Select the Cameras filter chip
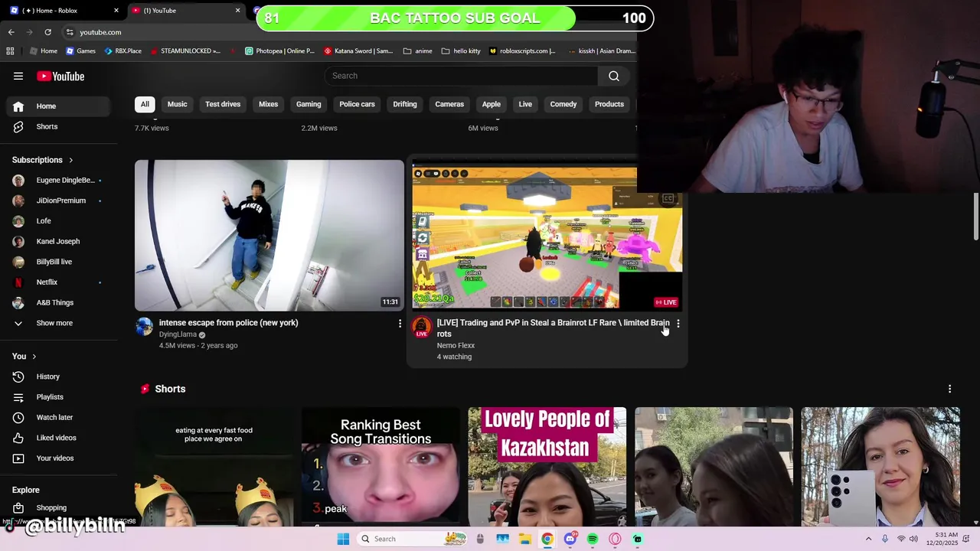Viewport: 980px width, 551px height. (x=449, y=104)
